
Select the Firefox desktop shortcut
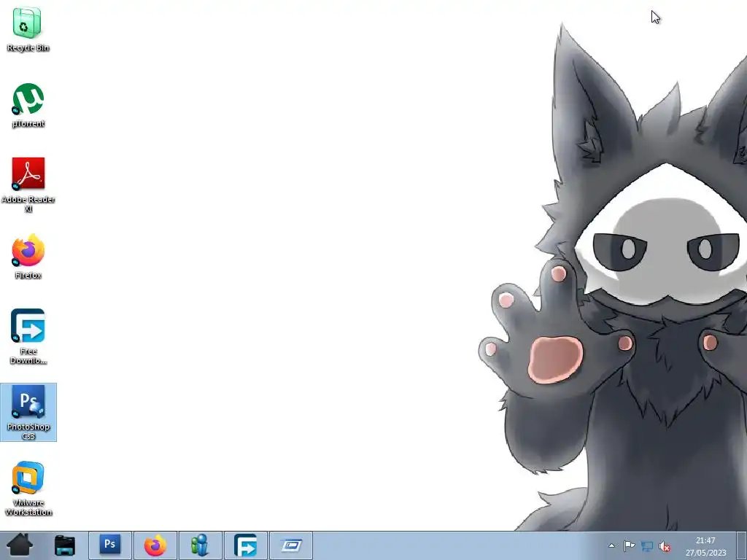(x=28, y=256)
